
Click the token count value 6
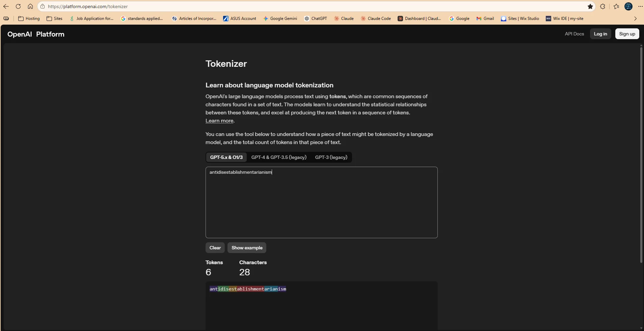click(208, 272)
